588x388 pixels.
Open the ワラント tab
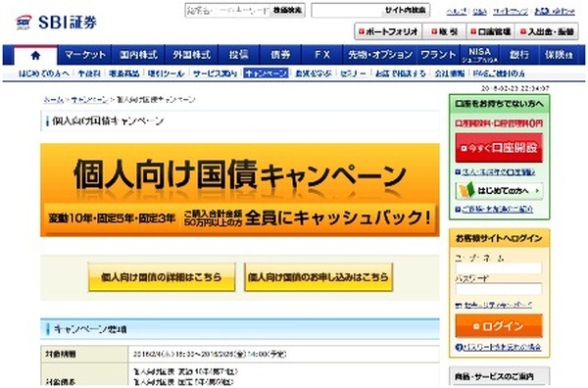coord(438,55)
